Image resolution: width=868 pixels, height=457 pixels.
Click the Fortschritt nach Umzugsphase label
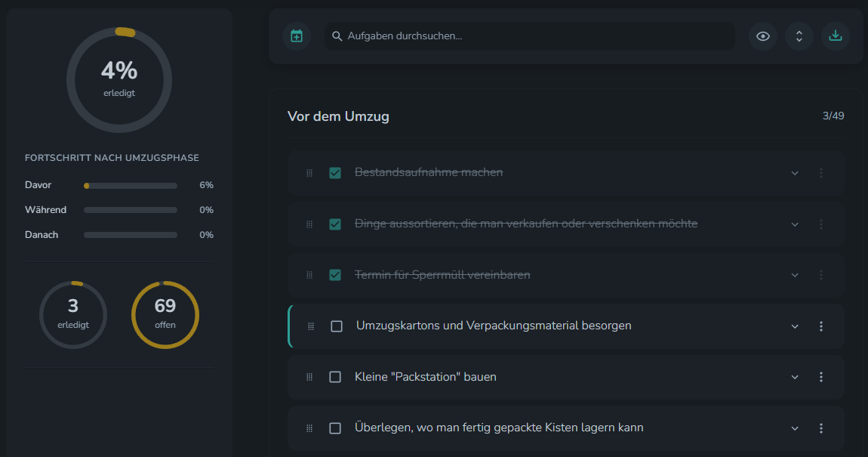[112, 158]
